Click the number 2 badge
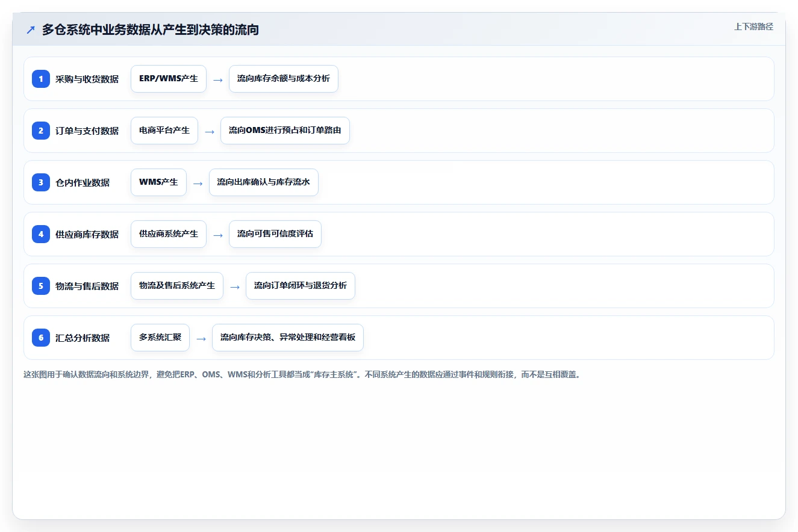 [41, 131]
